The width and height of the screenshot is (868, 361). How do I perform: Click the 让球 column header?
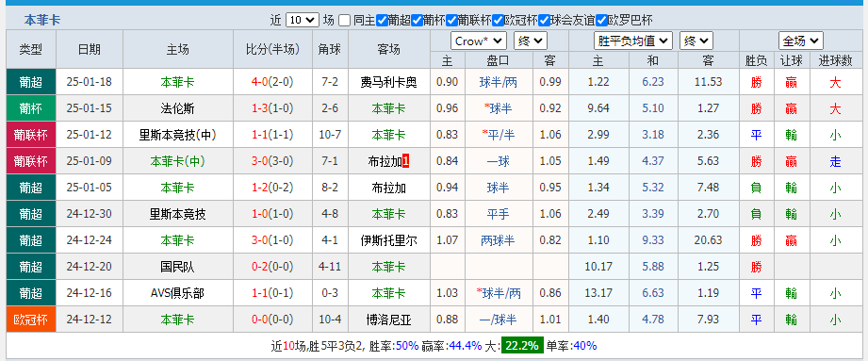792,61
